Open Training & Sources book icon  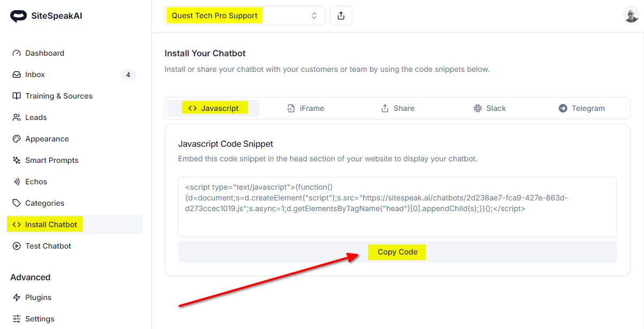point(17,96)
